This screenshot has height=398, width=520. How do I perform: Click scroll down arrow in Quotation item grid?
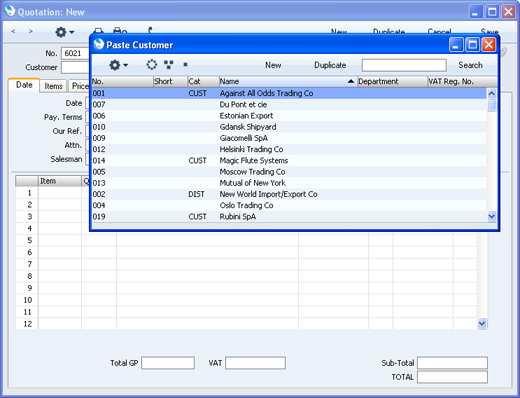(482, 323)
